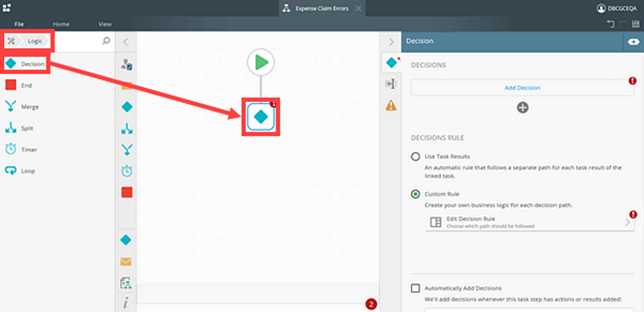
Task: Click the workflow diagram icon above the info icon
Action: tap(126, 282)
